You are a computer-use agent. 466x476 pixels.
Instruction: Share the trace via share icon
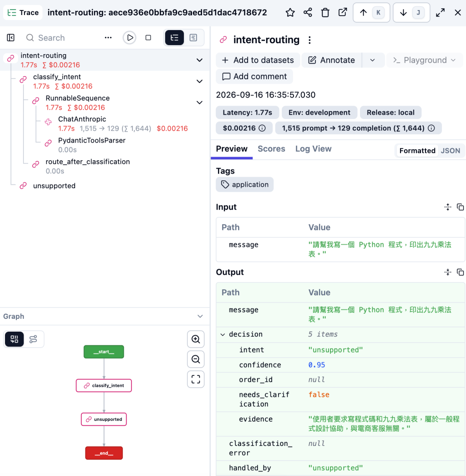click(x=308, y=12)
